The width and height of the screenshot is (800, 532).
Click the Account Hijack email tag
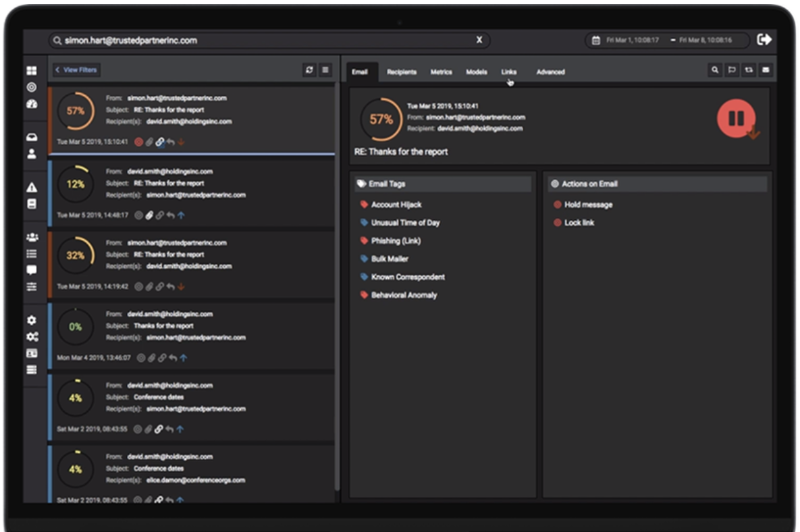point(396,205)
